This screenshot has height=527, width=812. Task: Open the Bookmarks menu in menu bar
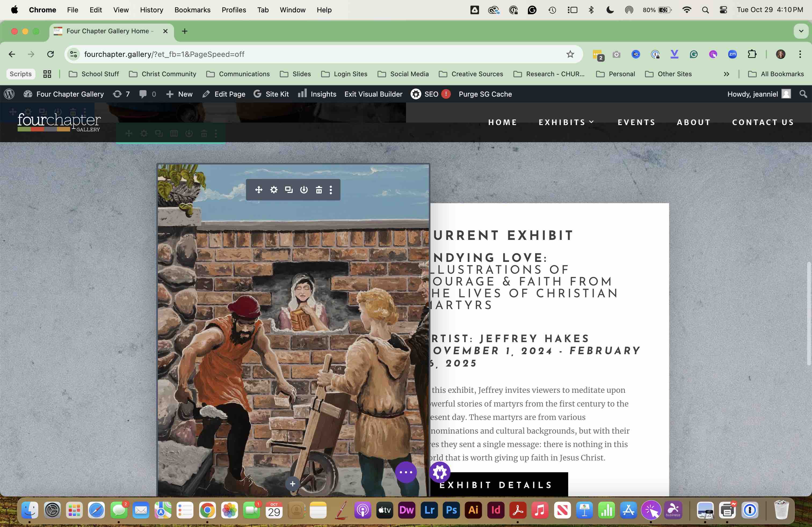[193, 10]
